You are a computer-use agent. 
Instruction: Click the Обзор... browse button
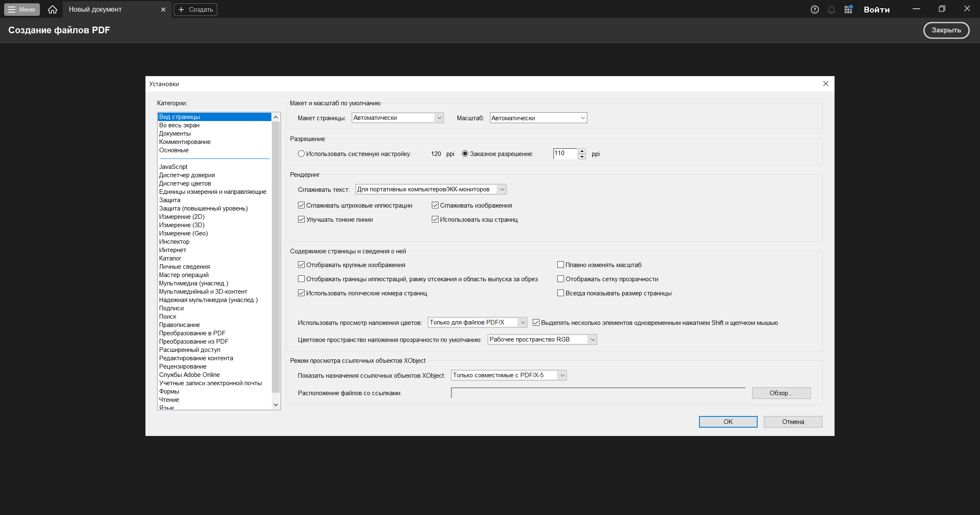pos(781,393)
